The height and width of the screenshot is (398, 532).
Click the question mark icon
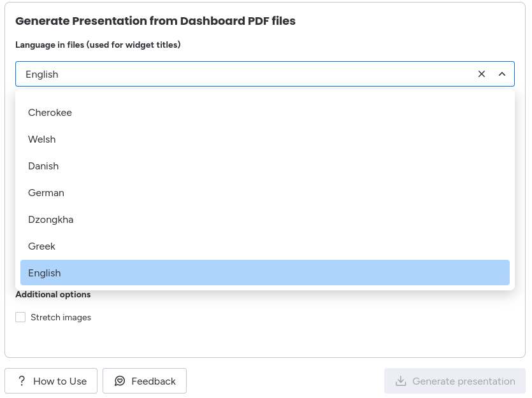[22, 381]
